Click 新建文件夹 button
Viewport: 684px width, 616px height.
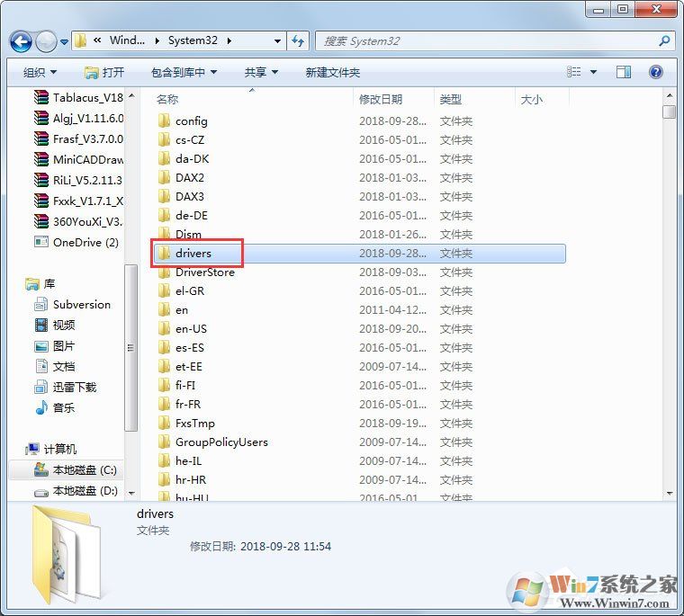point(332,72)
